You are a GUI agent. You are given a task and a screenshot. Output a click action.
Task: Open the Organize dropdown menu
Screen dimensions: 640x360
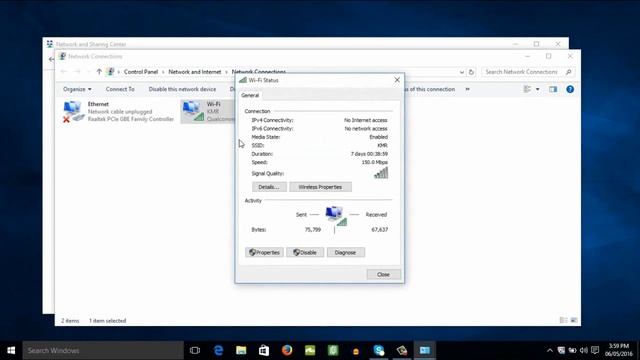point(77,89)
